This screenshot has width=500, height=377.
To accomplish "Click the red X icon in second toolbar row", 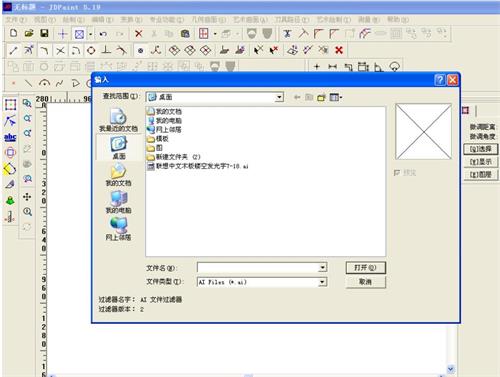I will (x=339, y=50).
